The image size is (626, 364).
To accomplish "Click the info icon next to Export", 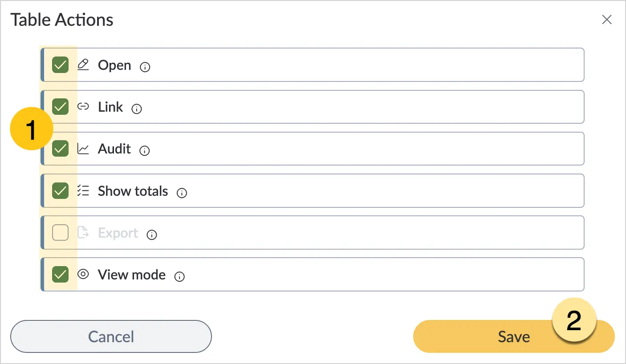I will point(152,235).
